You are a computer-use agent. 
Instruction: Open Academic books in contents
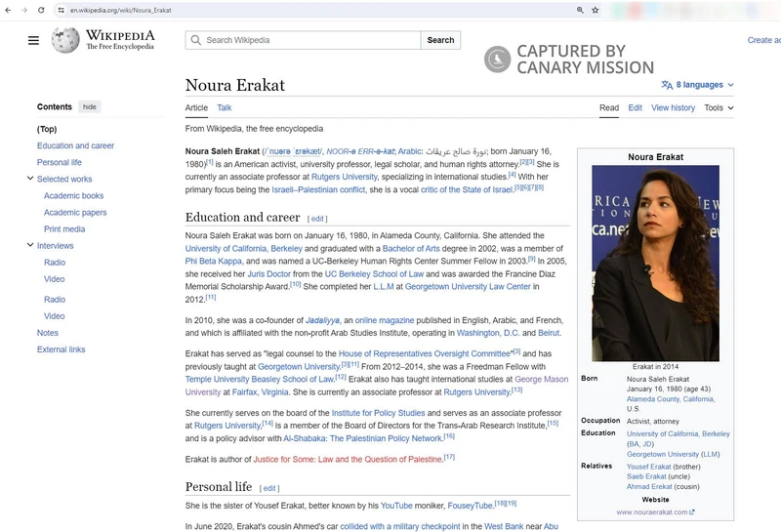[74, 196]
